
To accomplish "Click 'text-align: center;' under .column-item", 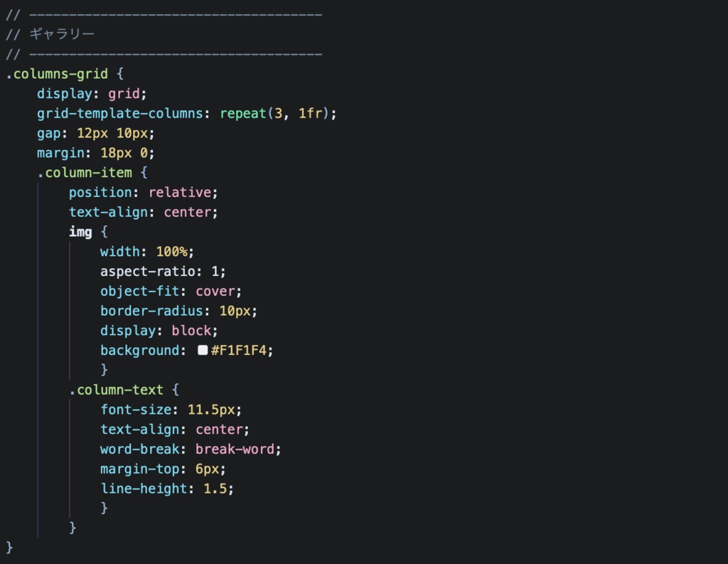I will tap(144, 213).
